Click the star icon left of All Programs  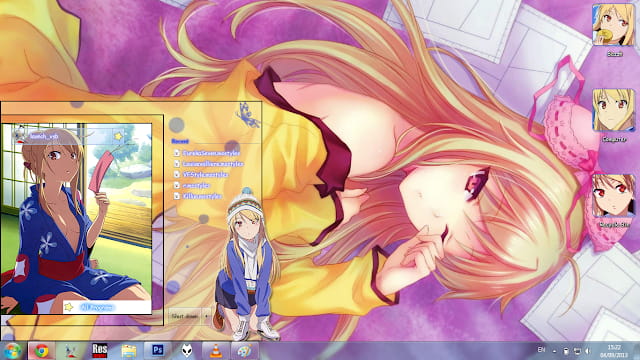69,307
